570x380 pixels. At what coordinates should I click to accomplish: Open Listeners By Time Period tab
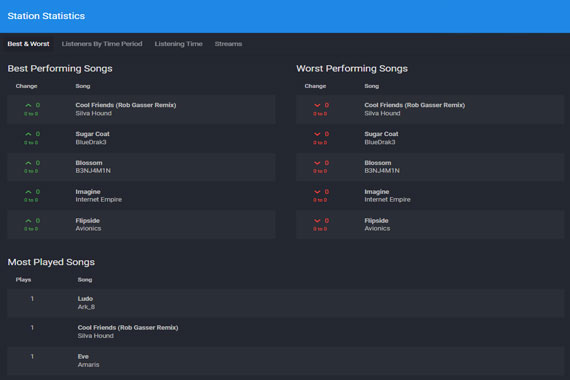click(x=102, y=44)
